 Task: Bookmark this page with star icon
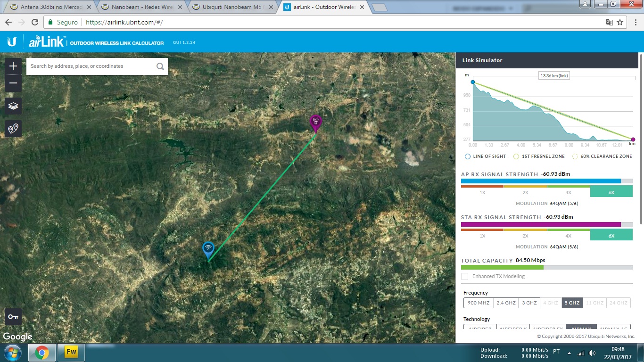tap(620, 22)
